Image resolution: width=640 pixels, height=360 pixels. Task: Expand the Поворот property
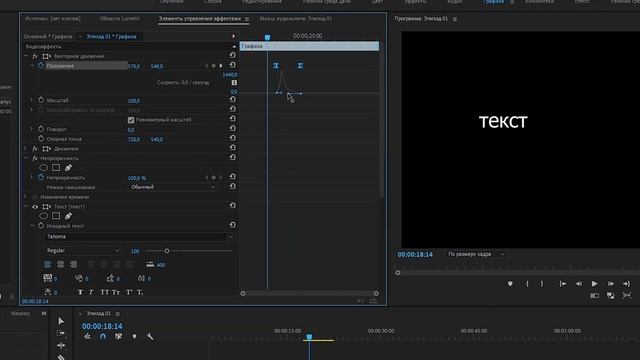(x=32, y=129)
